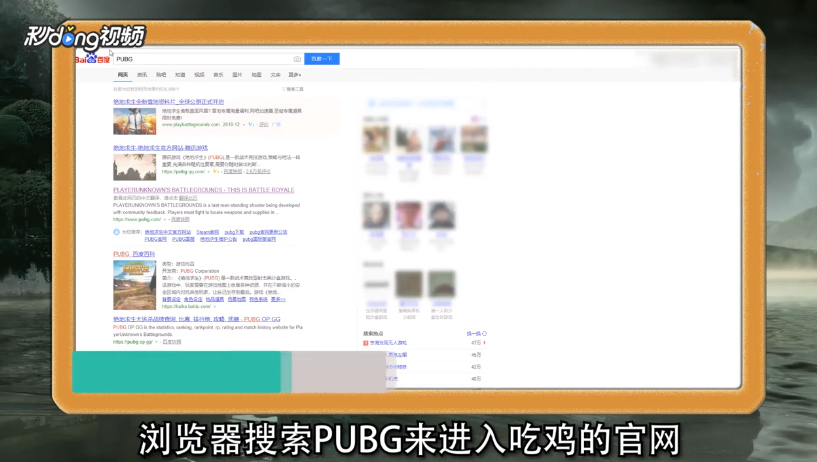Open the 文库 tab
The width and height of the screenshot is (817, 462).
coord(276,75)
